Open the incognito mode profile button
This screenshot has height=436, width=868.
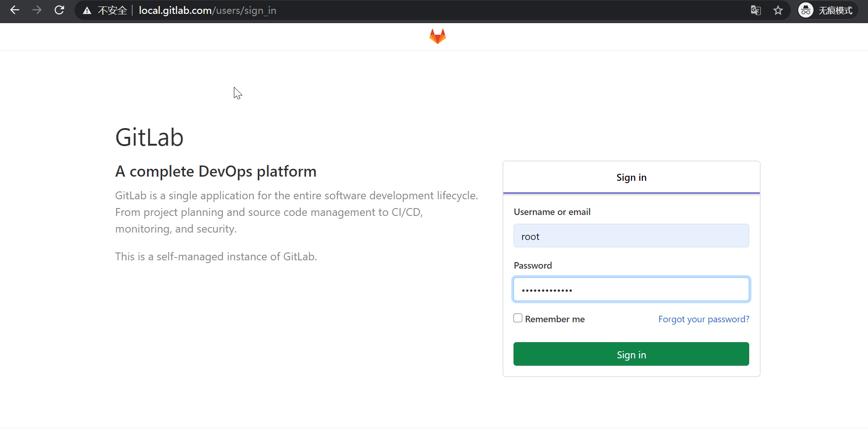(827, 10)
